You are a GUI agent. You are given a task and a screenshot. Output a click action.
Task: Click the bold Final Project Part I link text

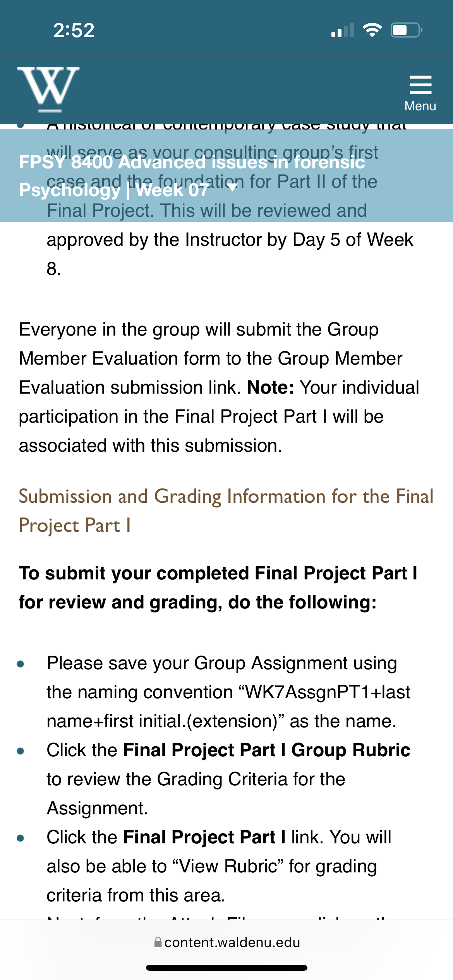204,837
